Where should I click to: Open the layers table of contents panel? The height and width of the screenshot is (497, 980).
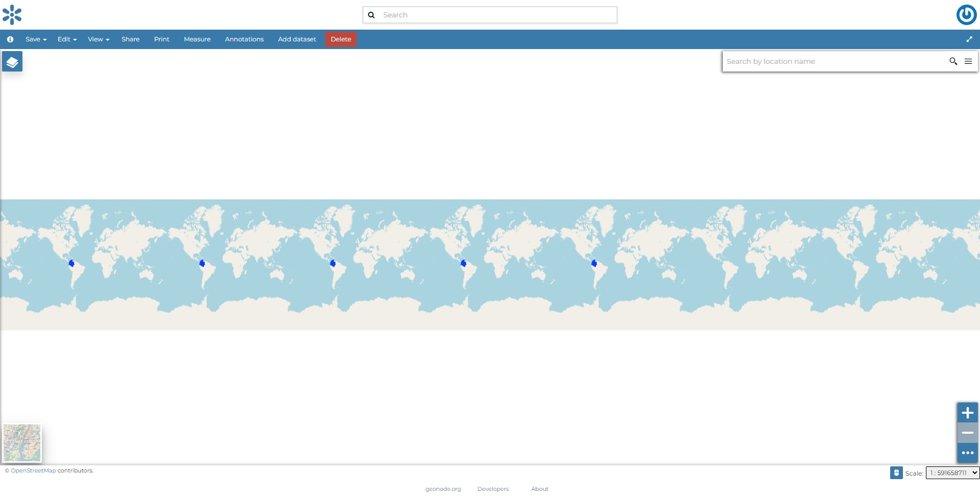pyautogui.click(x=12, y=61)
